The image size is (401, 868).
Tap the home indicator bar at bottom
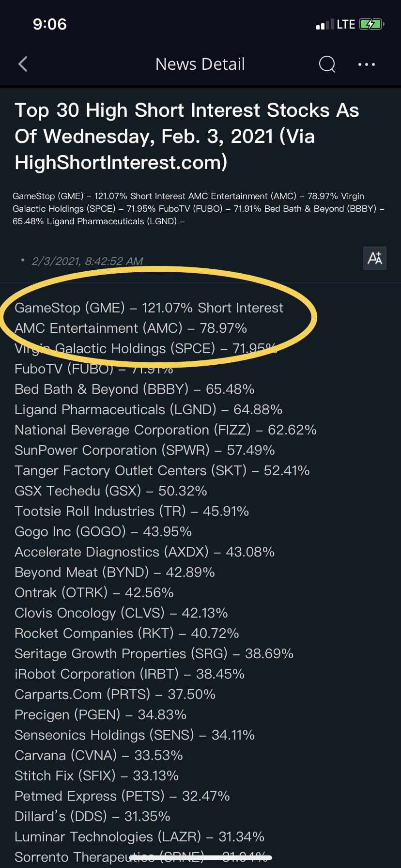(x=200, y=858)
